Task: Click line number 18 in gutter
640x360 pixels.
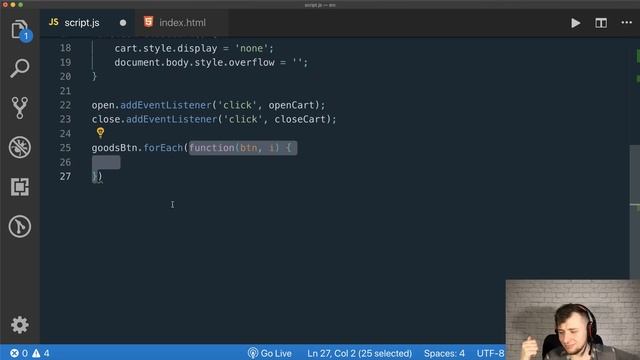Action: (65, 48)
